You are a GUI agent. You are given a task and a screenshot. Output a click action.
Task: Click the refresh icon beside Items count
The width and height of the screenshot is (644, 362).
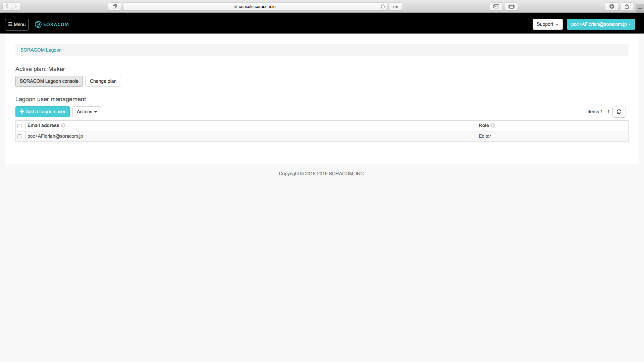coord(619,112)
